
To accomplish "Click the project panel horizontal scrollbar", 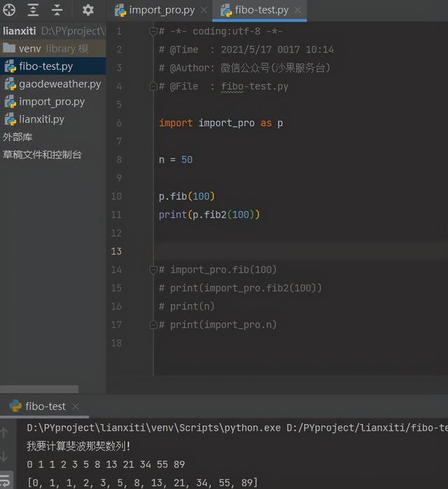I will pos(39,389).
